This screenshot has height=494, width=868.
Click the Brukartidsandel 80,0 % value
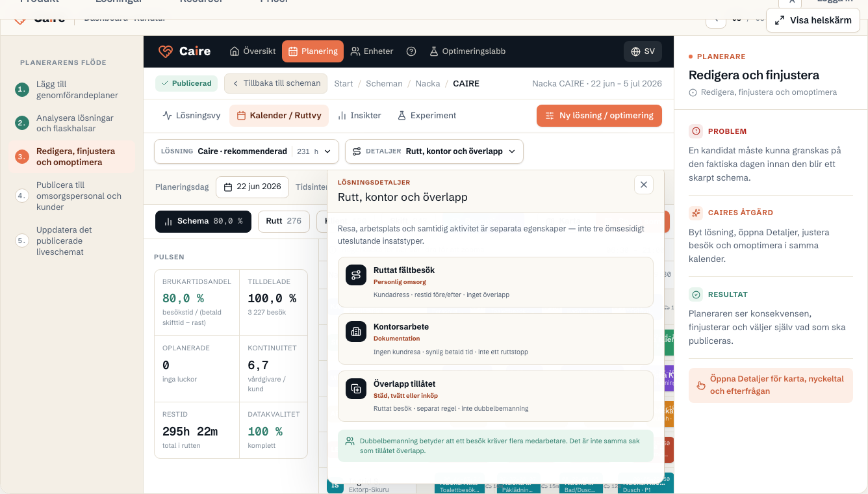[x=183, y=298]
